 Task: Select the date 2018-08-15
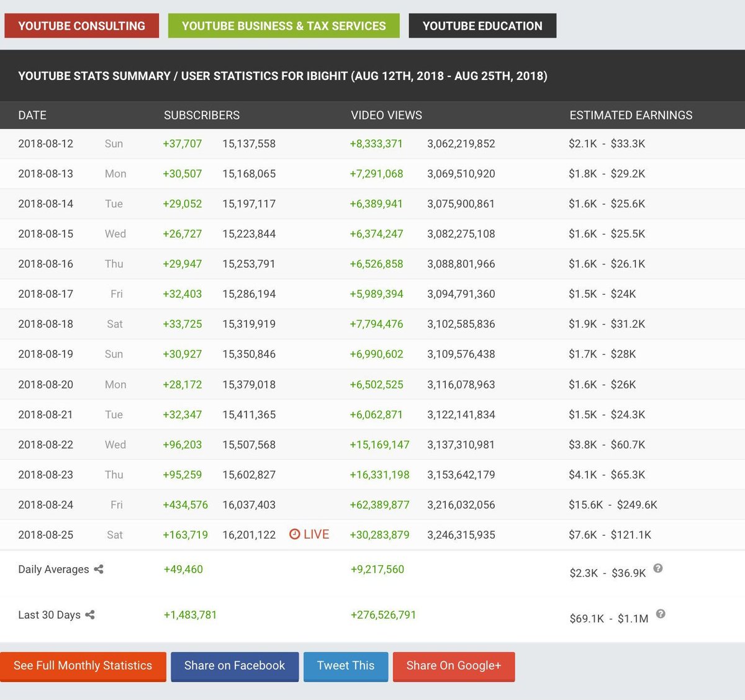click(x=45, y=234)
